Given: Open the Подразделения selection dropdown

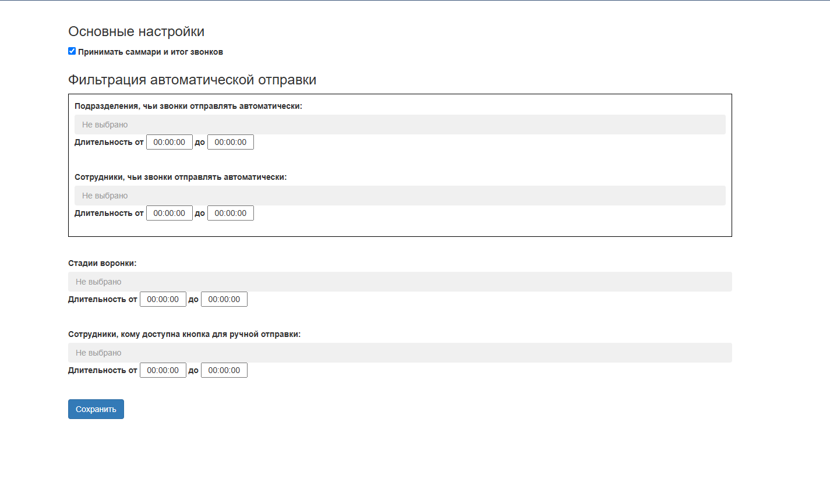Looking at the screenshot, I should [400, 125].
